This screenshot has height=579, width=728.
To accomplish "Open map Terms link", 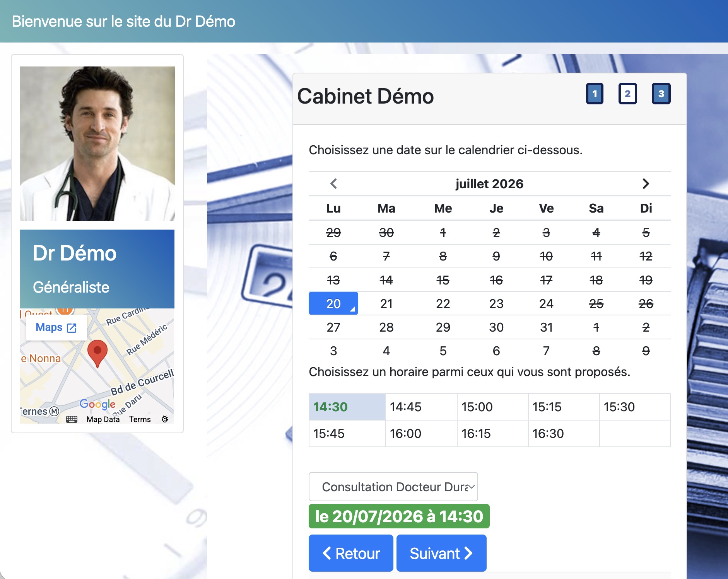I will 140,419.
